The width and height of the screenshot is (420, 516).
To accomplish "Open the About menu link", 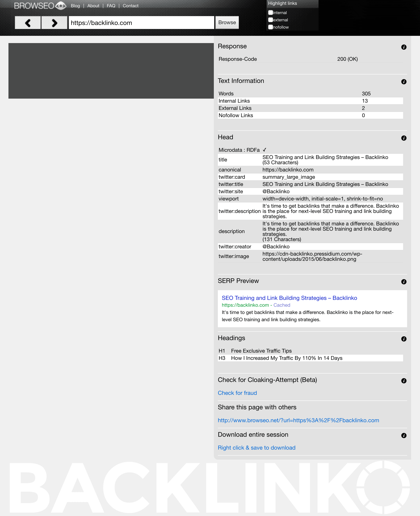I will [x=93, y=6].
